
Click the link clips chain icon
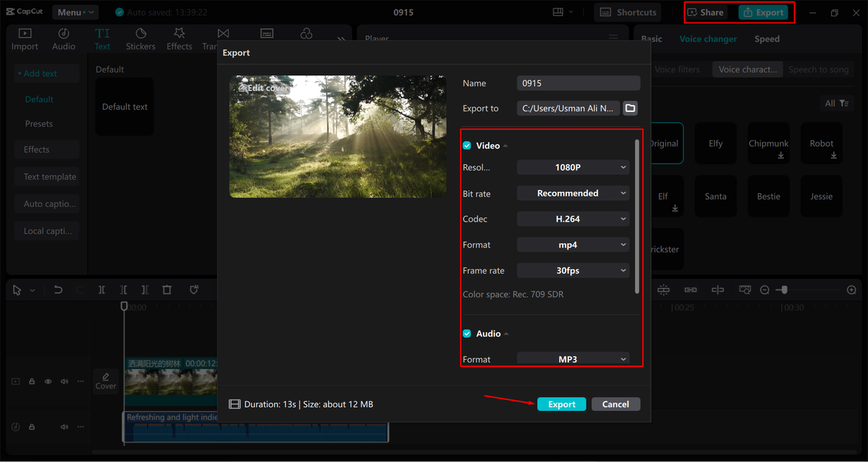click(x=690, y=290)
